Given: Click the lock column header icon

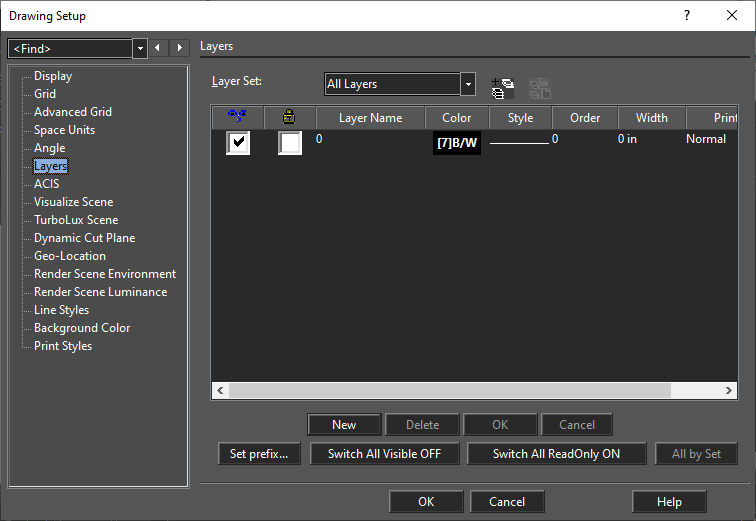Looking at the screenshot, I should [289, 117].
